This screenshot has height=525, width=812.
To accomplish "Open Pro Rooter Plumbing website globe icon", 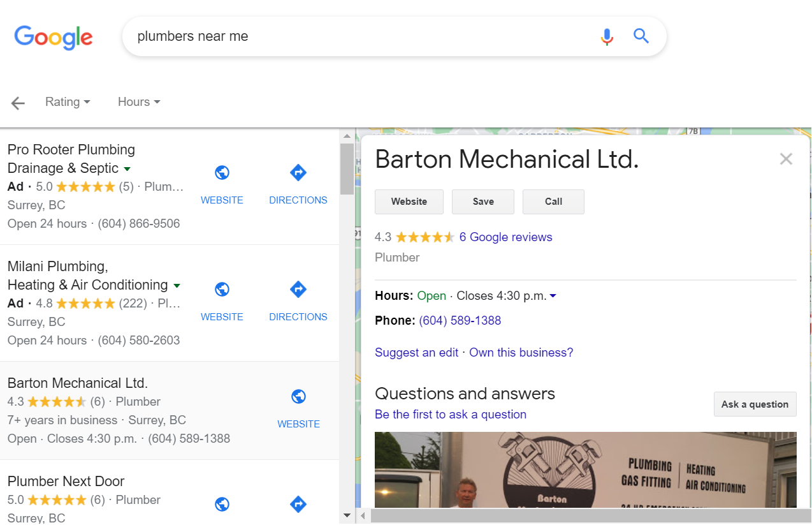I will point(222,173).
